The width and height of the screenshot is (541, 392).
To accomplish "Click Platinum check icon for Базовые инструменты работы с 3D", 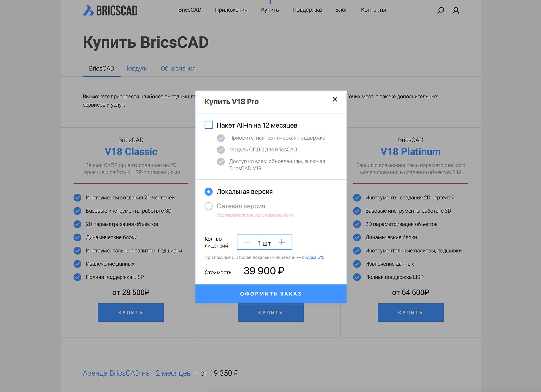I will click(x=357, y=211).
